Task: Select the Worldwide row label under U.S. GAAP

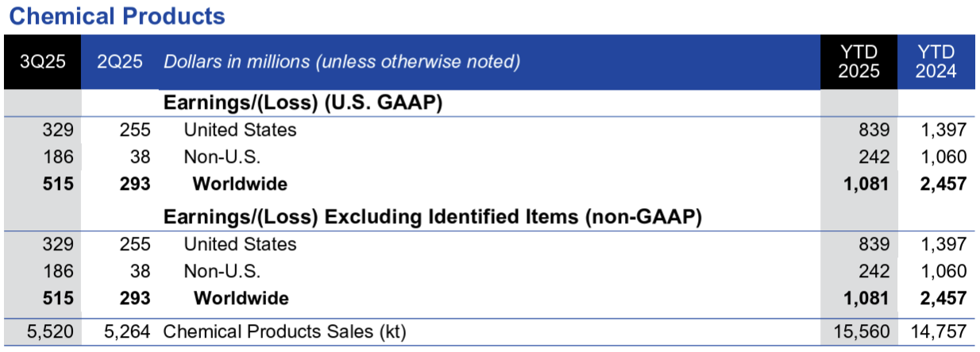Action: click(x=240, y=184)
